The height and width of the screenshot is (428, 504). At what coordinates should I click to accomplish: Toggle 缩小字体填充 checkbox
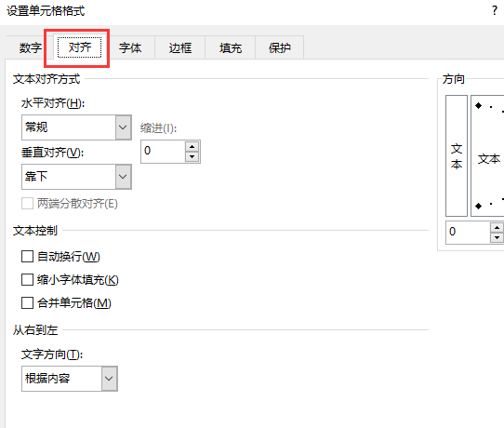27,280
